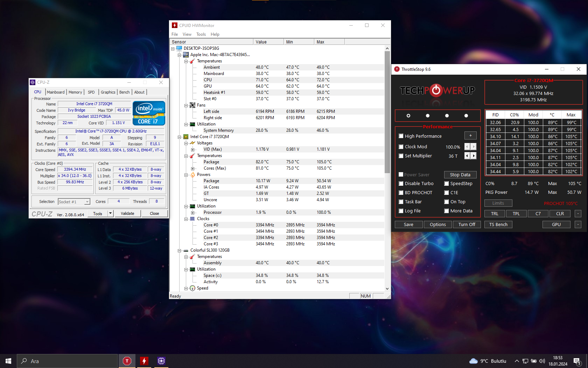Enable the Log File checkbox
This screenshot has width=588, height=368.
[401, 211]
